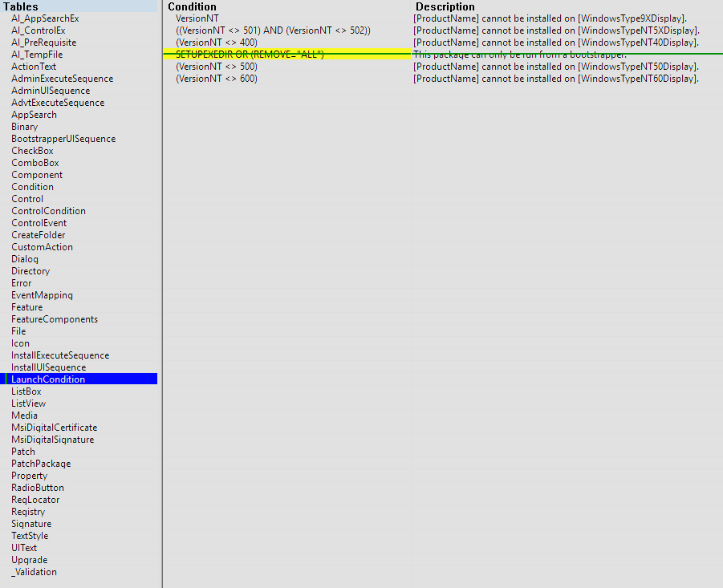The height and width of the screenshot is (588, 723).
Task: Open the ControlEvent table
Action: pyautogui.click(x=39, y=223)
